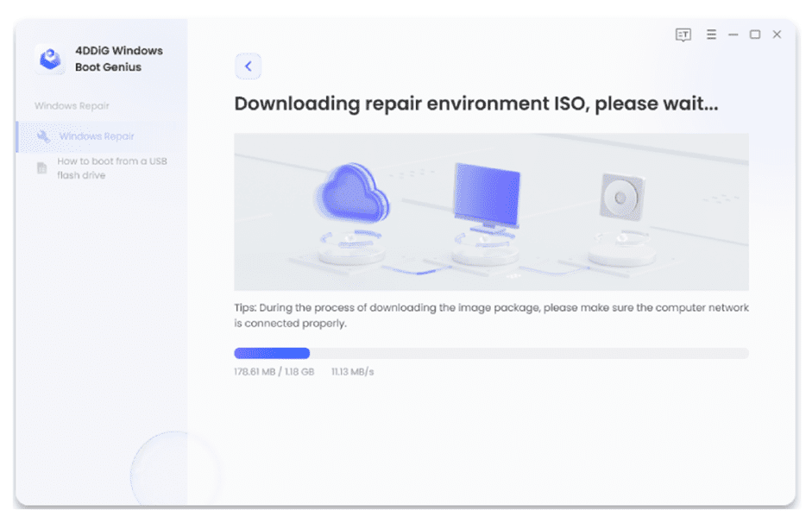Screen dimensions: 812x523
Task: Click the 4DDiG app logo
Action: click(50, 59)
